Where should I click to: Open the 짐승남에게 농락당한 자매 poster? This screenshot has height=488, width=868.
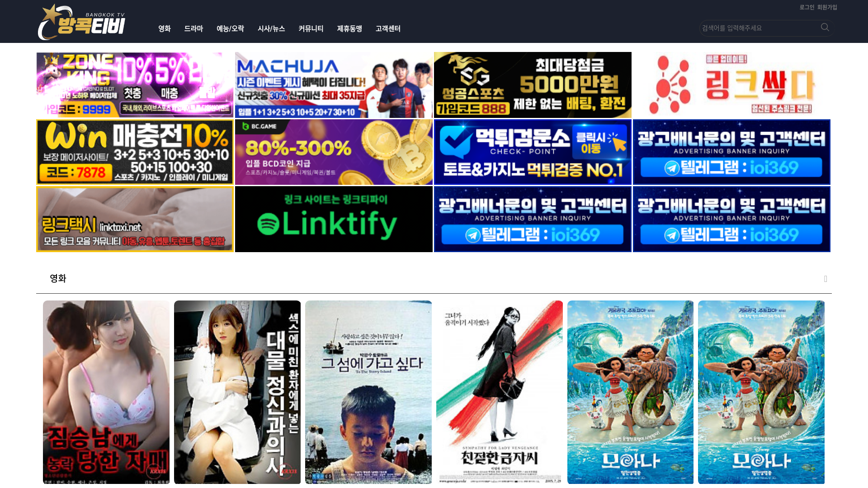pyautogui.click(x=106, y=392)
